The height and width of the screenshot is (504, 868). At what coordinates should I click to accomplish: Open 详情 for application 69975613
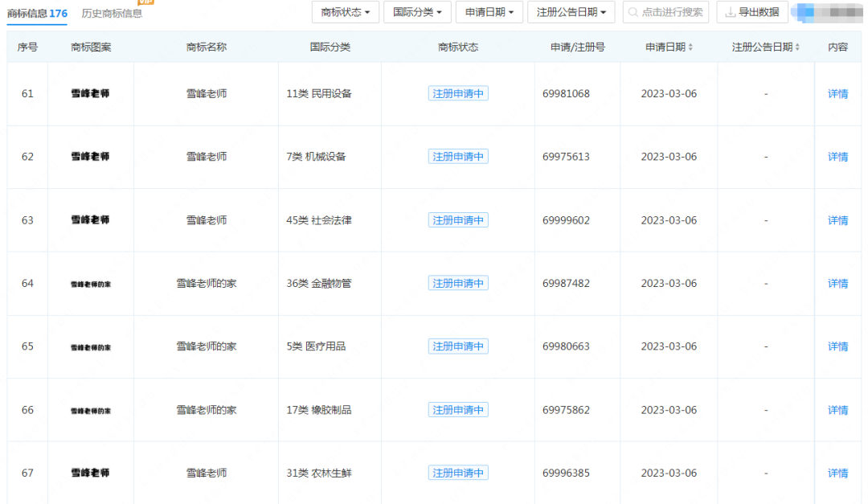coord(837,157)
